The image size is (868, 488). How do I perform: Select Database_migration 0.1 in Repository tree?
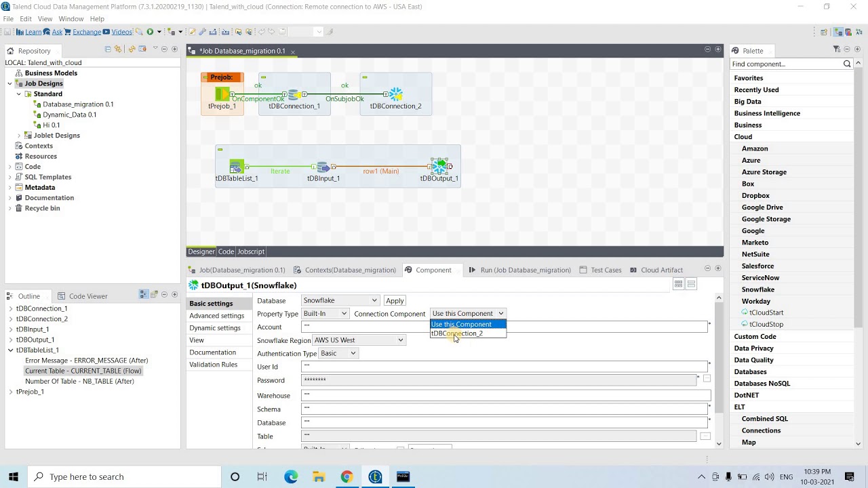click(78, 104)
